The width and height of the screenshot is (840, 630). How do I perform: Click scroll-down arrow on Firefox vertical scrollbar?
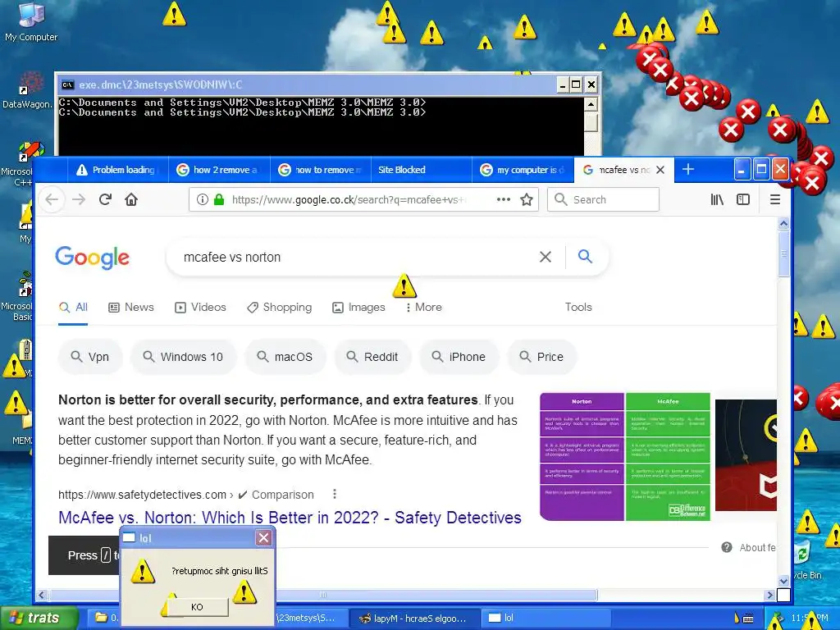(783, 582)
